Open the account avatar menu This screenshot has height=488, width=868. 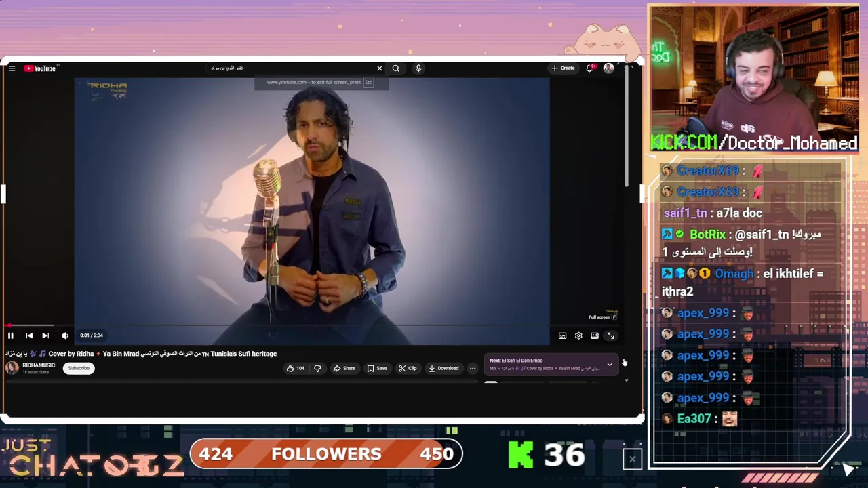click(609, 68)
